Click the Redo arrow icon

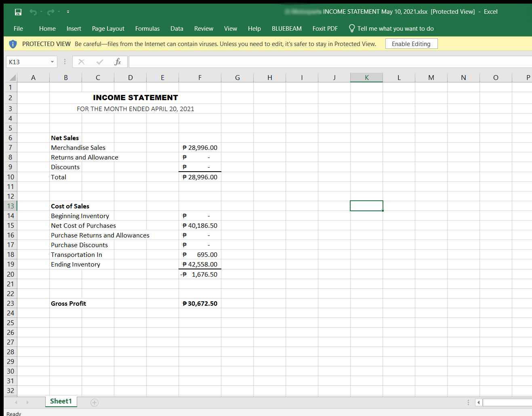pyautogui.click(x=50, y=12)
